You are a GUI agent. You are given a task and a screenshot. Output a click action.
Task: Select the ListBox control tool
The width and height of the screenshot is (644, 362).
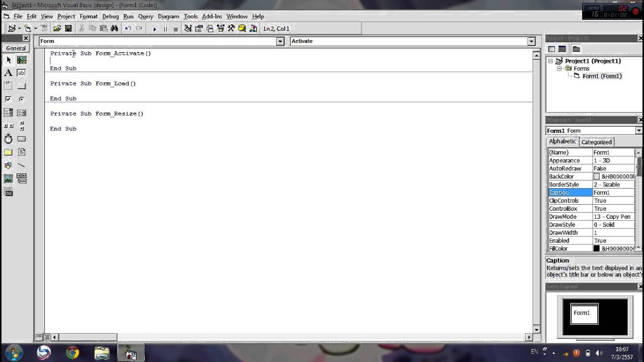pyautogui.click(x=22, y=113)
